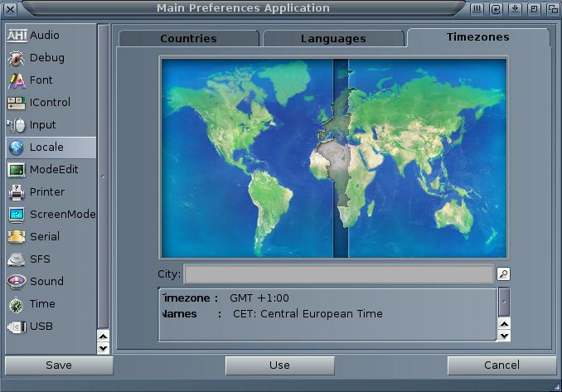Select the ScreenMode entry label
Image resolution: width=562 pixels, height=392 pixels.
63,215
